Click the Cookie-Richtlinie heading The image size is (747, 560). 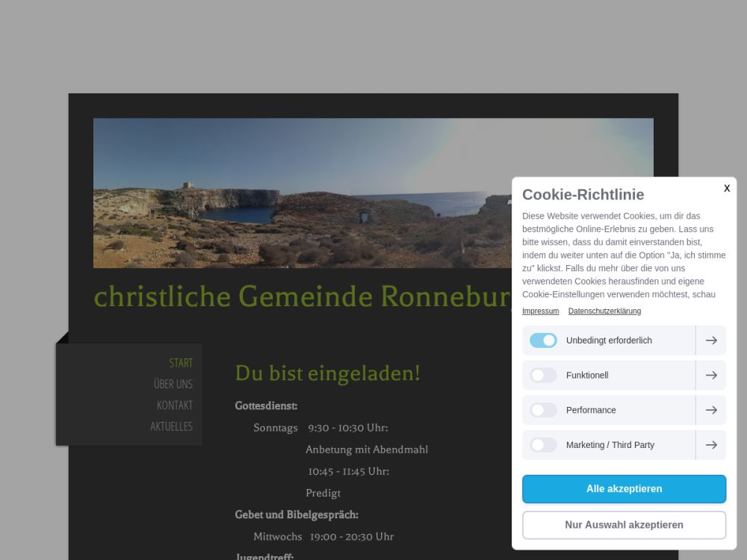pos(583,195)
